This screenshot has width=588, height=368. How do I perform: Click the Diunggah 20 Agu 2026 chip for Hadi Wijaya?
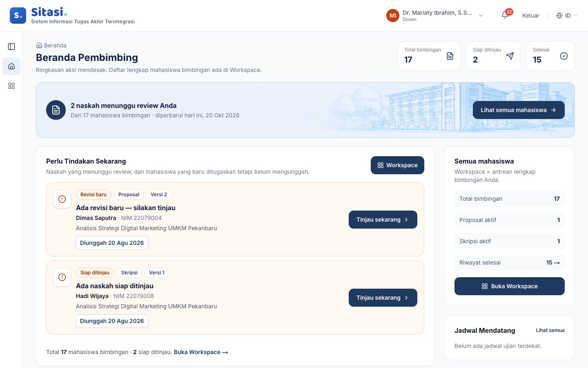click(x=112, y=321)
